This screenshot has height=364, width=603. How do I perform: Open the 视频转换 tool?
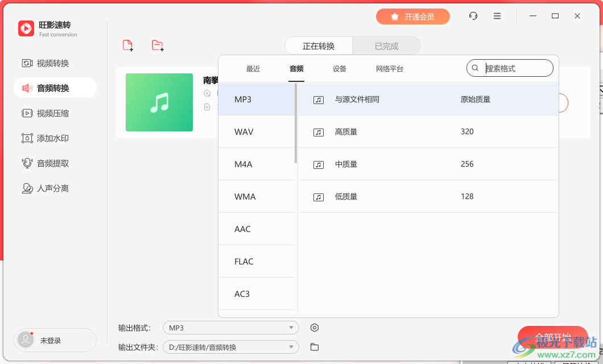(55, 63)
